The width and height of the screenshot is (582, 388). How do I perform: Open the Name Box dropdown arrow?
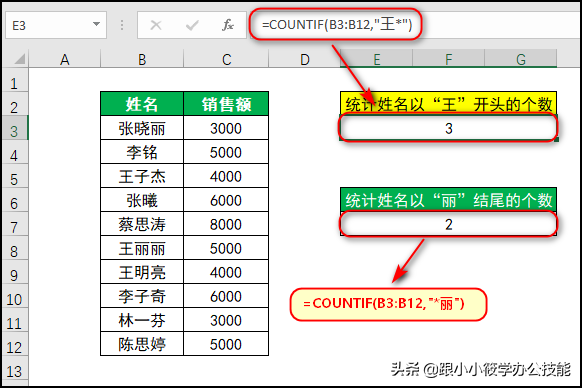tap(97, 25)
